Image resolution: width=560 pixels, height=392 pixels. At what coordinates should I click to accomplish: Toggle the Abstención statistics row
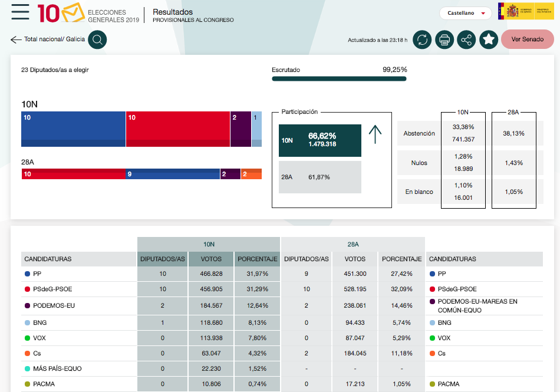419,133
